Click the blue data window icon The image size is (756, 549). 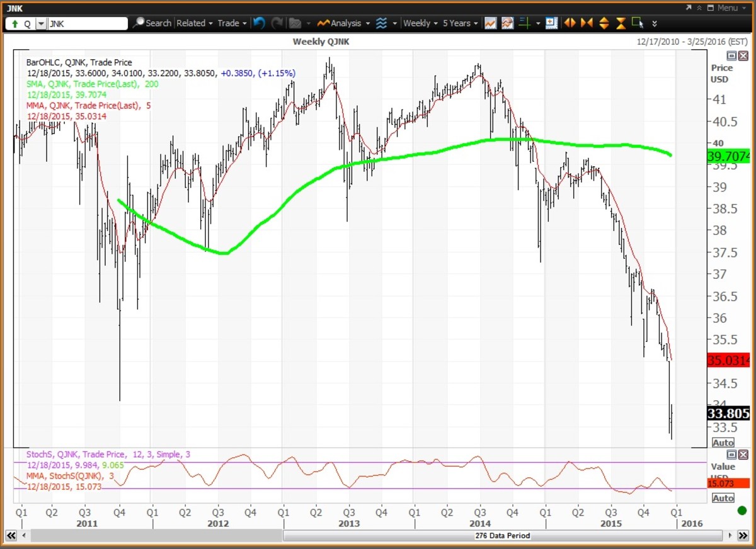point(551,23)
